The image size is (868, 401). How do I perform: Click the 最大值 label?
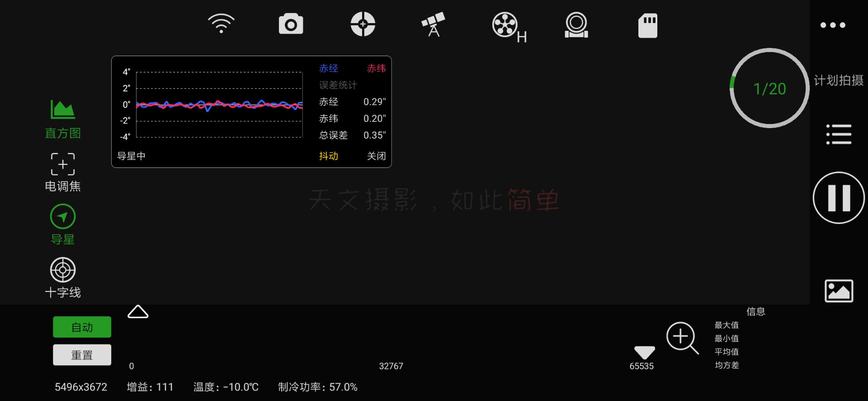click(726, 325)
